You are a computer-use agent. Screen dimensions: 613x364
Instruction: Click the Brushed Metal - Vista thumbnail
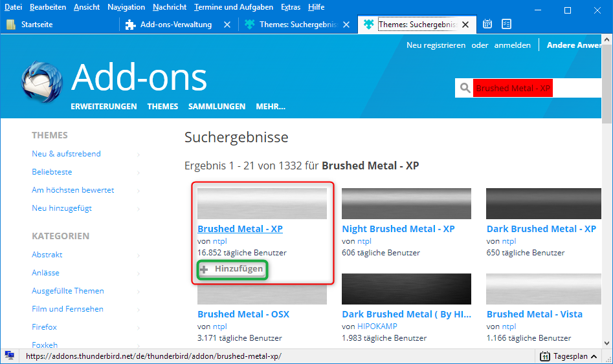point(544,289)
